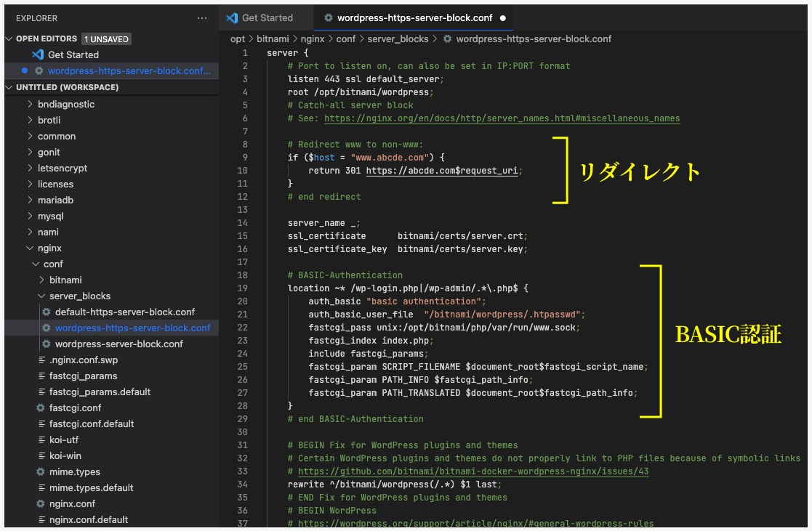Click file icon of mime.types.default
The height and width of the screenshot is (531, 812).
[x=42, y=488]
